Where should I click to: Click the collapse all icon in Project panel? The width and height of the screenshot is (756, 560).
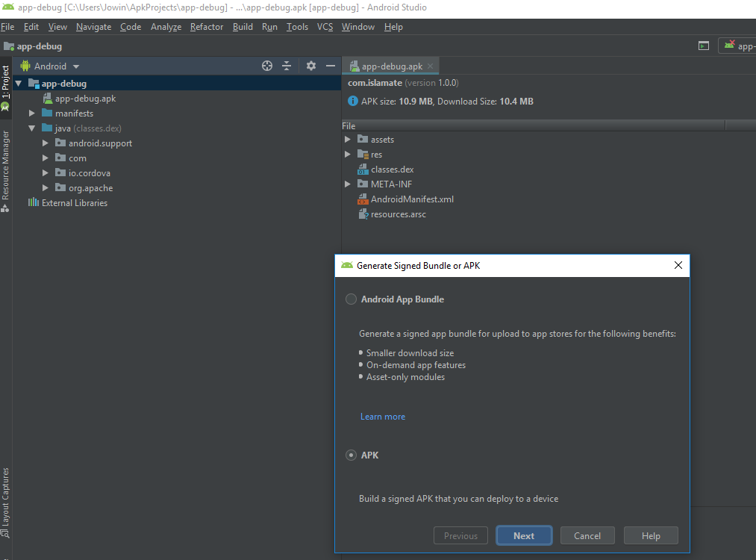tap(287, 66)
